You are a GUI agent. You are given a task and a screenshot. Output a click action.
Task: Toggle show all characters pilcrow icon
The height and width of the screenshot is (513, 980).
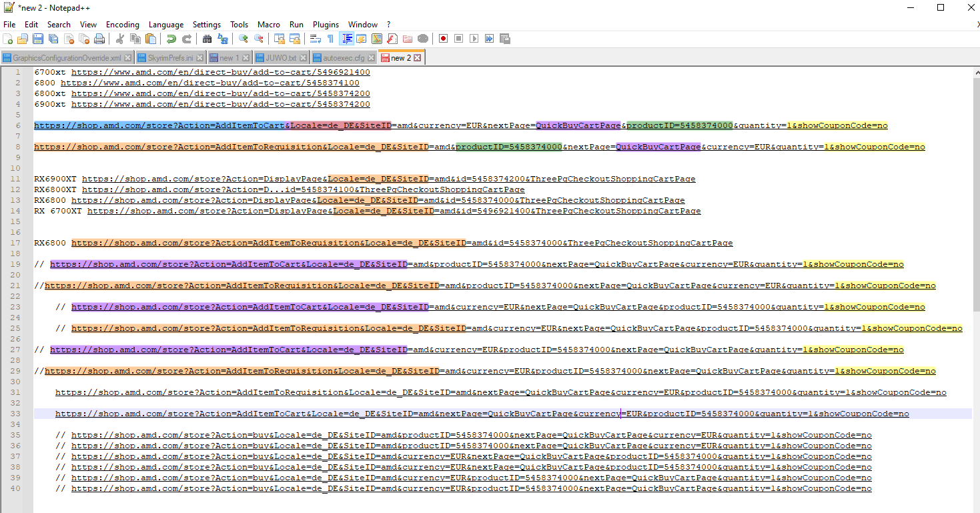pos(330,39)
